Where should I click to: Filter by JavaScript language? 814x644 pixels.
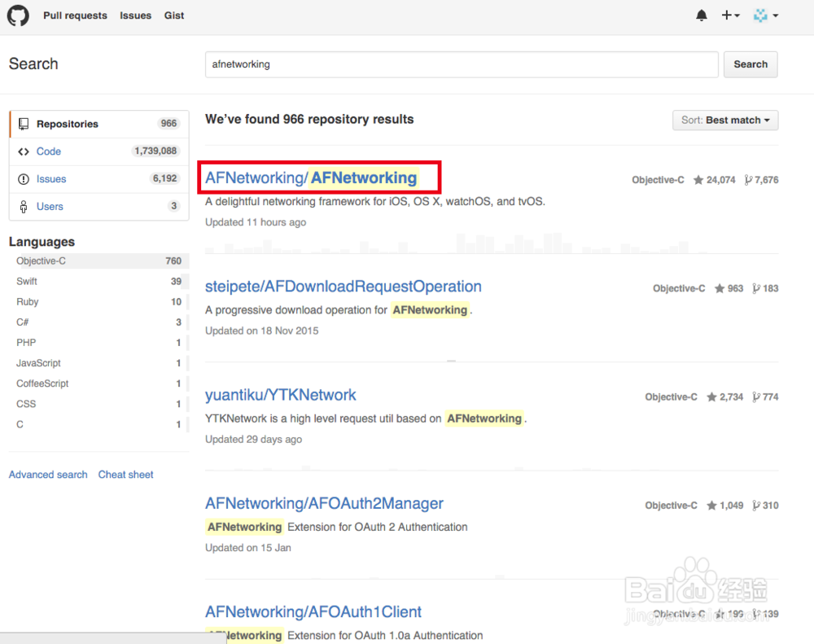99,363
